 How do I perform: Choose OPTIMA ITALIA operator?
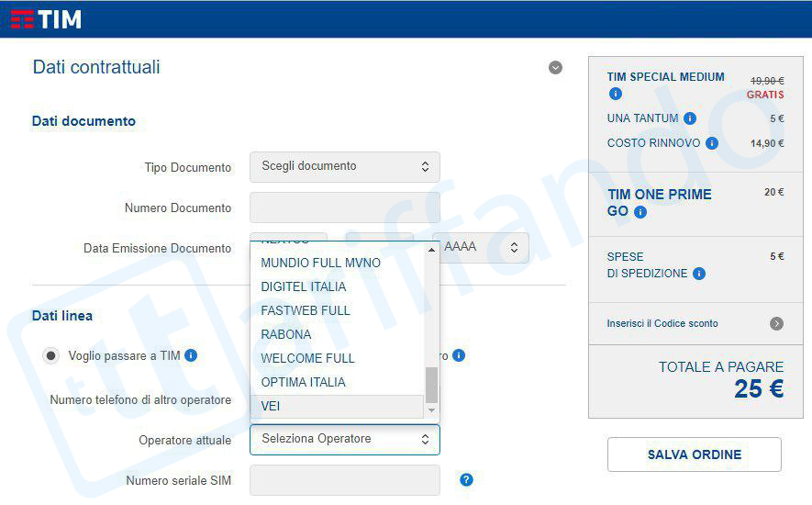[337, 382]
